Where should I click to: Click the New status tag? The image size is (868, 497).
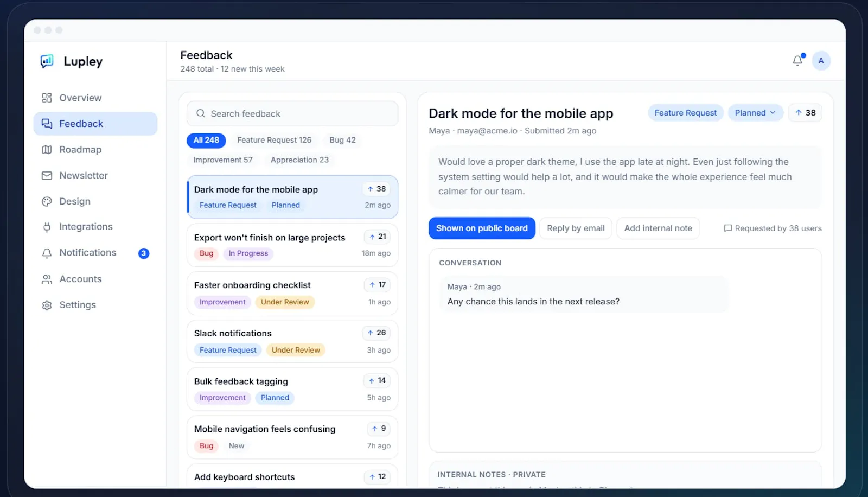coord(237,446)
